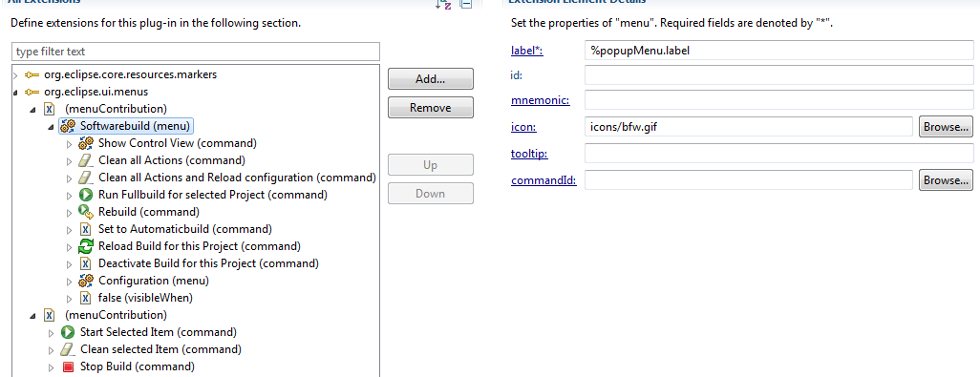Click the label field containing %popupMenu.label
Screen dimensions: 980x377
(x=779, y=51)
